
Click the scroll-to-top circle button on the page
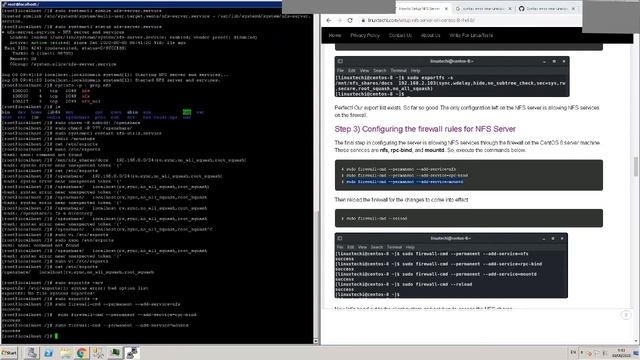[625, 315]
